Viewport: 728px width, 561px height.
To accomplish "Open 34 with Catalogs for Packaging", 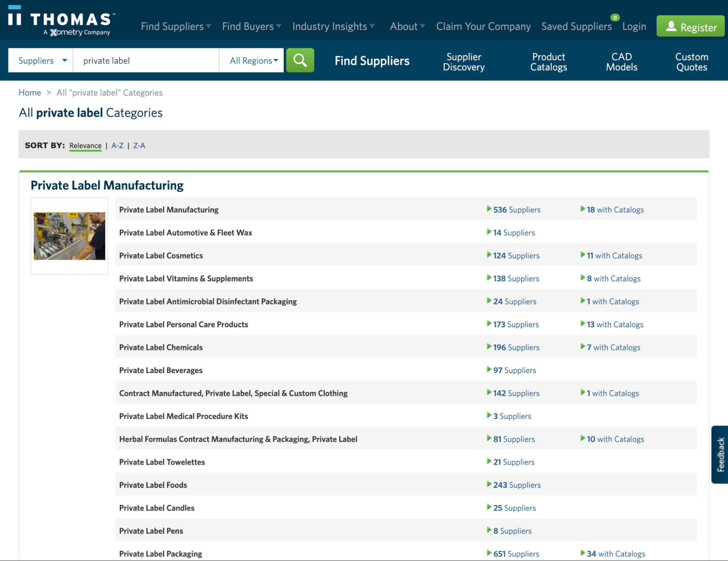I will pos(615,554).
